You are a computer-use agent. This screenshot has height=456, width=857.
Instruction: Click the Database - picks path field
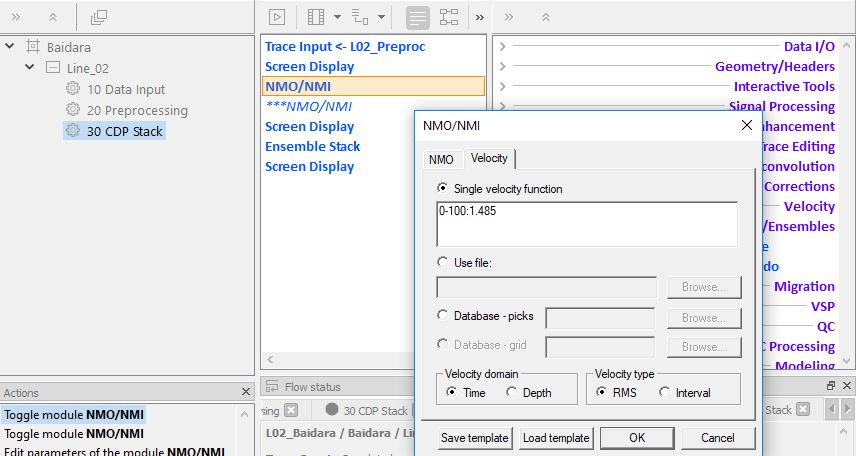point(600,318)
